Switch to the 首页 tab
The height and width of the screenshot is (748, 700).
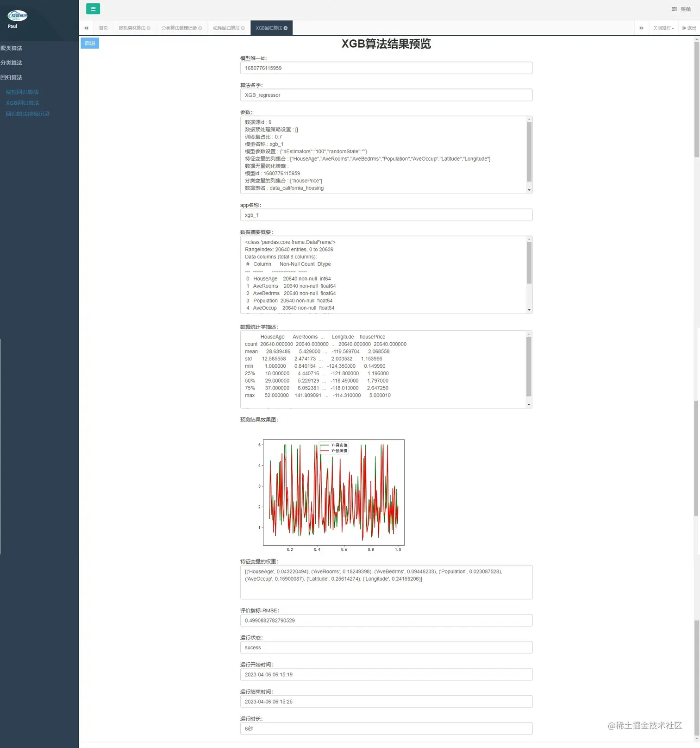tap(103, 28)
